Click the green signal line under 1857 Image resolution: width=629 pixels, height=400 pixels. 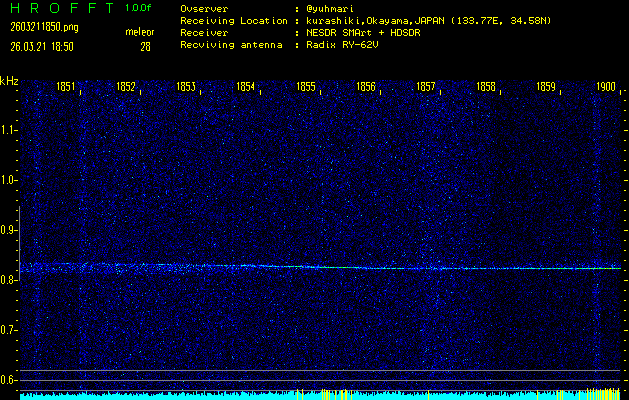pos(426,268)
